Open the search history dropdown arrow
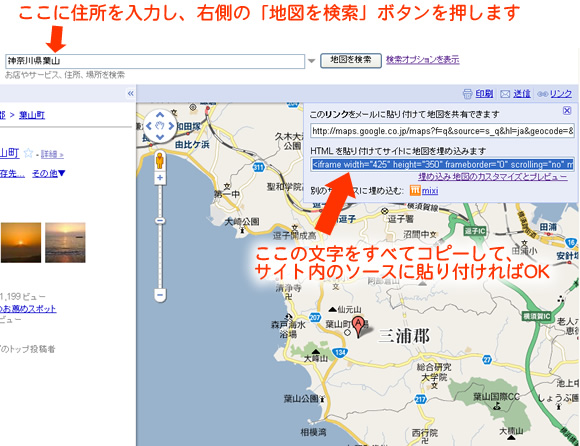 pyautogui.click(x=312, y=61)
